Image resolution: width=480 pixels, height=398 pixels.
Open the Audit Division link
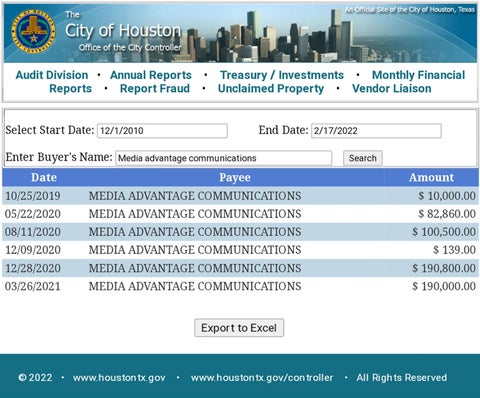coord(52,75)
